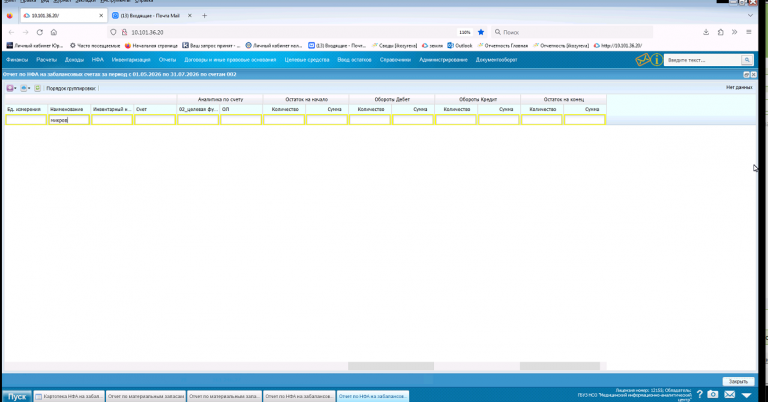
Task: Click the yellow envelope messages icon
Action: pos(642,60)
